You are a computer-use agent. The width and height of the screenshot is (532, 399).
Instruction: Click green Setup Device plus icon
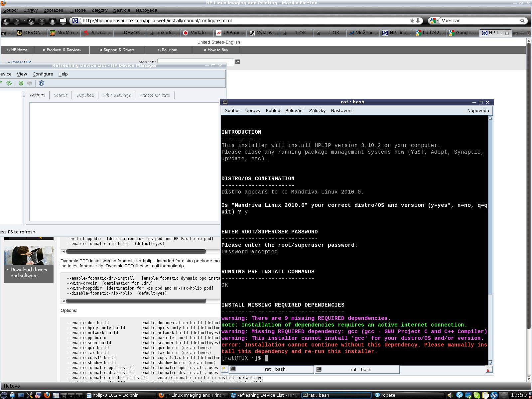coord(21,83)
